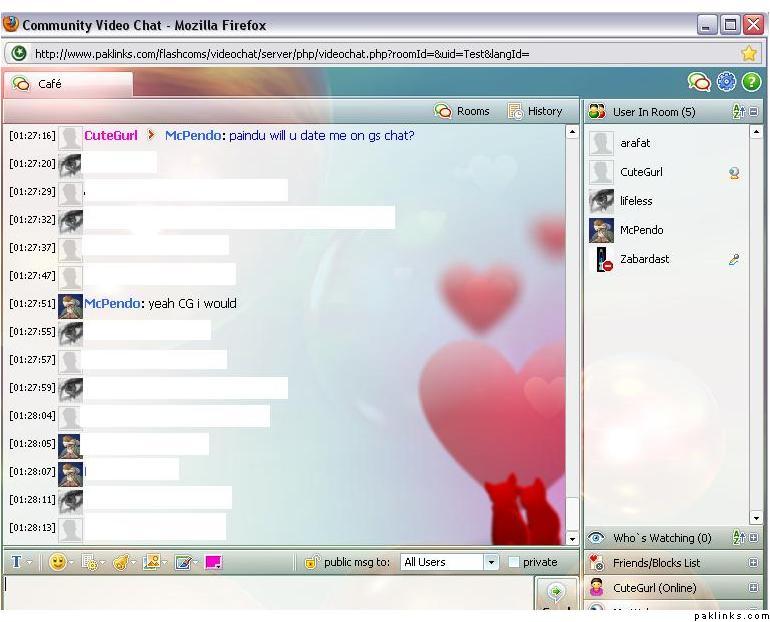The image size is (770, 622).
Task: Click the green help question mark icon
Action: pyautogui.click(x=751, y=83)
